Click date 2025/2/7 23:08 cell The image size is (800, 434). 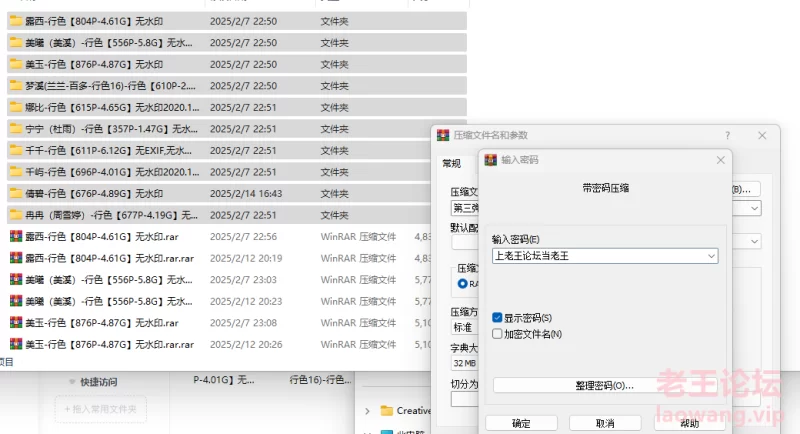pos(243,323)
